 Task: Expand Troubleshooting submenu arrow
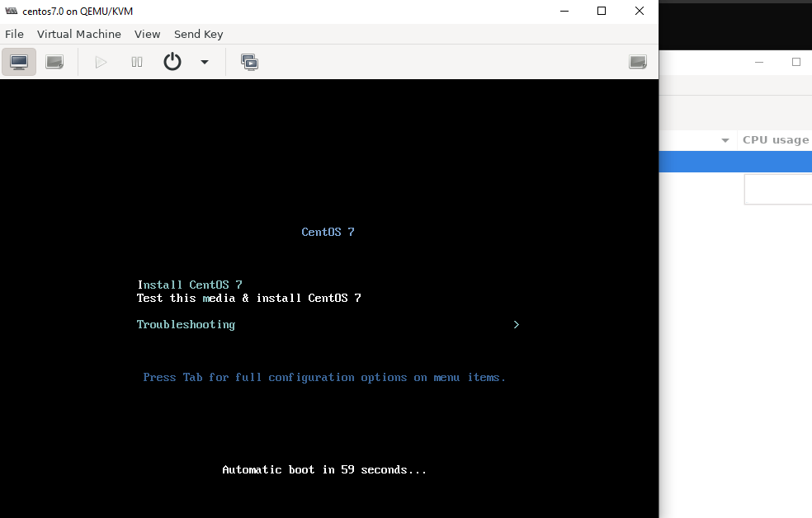517,324
